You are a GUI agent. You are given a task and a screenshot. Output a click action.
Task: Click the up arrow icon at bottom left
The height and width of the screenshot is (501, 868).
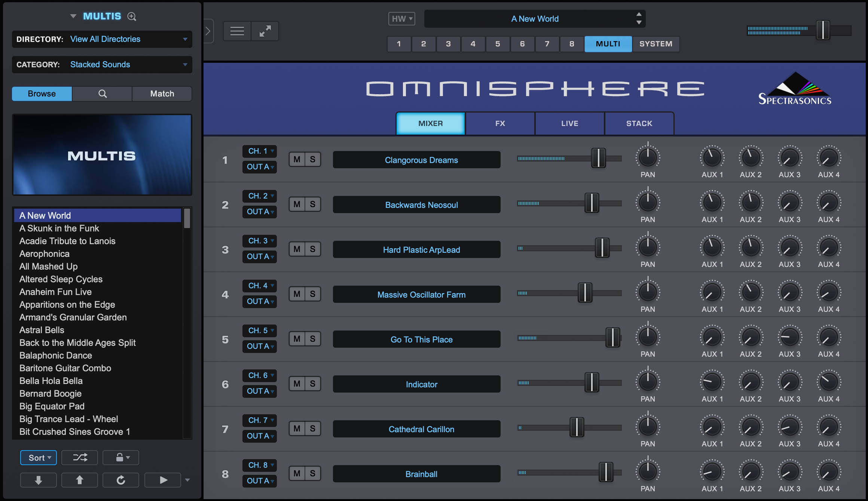pyautogui.click(x=79, y=480)
